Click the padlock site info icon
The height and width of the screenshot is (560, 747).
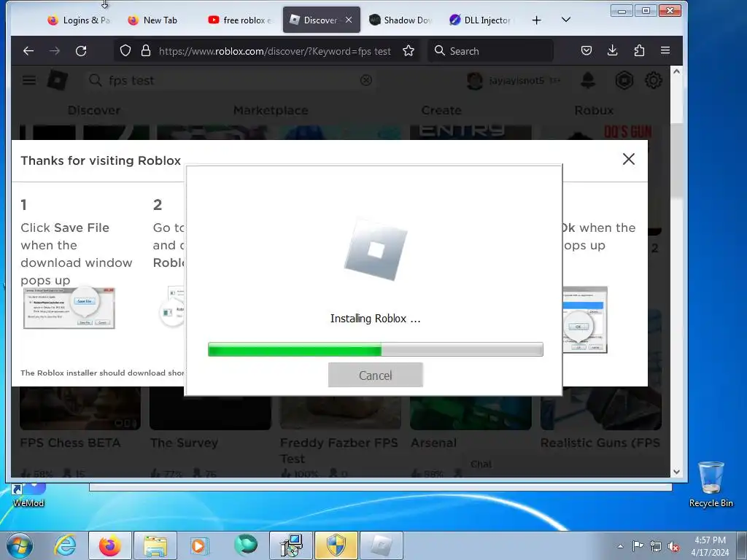click(146, 51)
